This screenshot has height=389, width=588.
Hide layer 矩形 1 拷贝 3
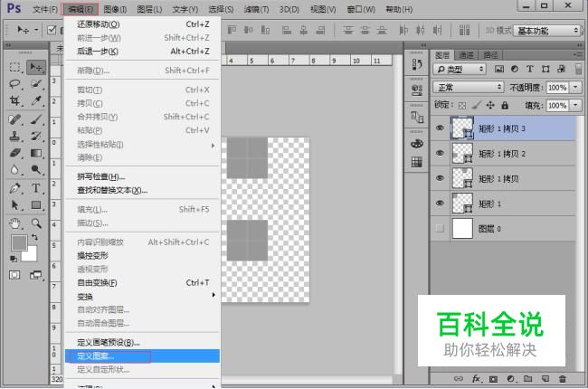coord(440,128)
